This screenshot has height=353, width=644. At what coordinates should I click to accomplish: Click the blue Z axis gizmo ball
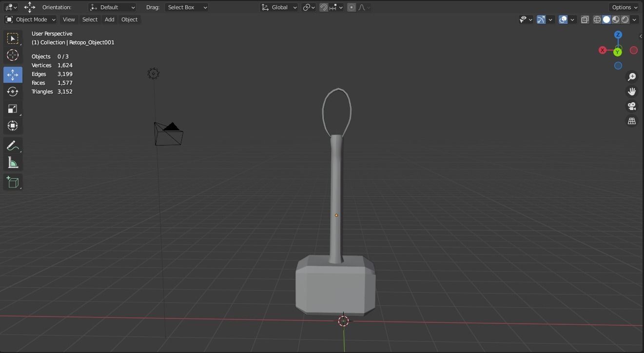pos(618,35)
